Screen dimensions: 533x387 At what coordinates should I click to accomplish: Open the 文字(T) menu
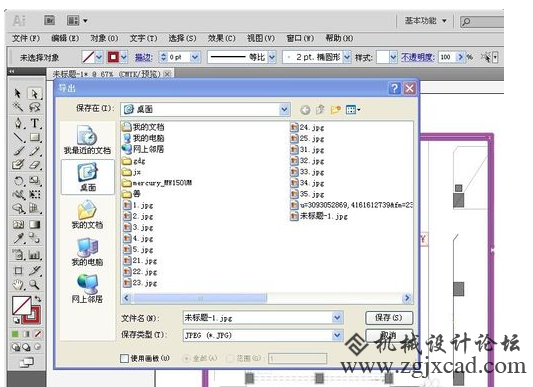[x=143, y=38]
